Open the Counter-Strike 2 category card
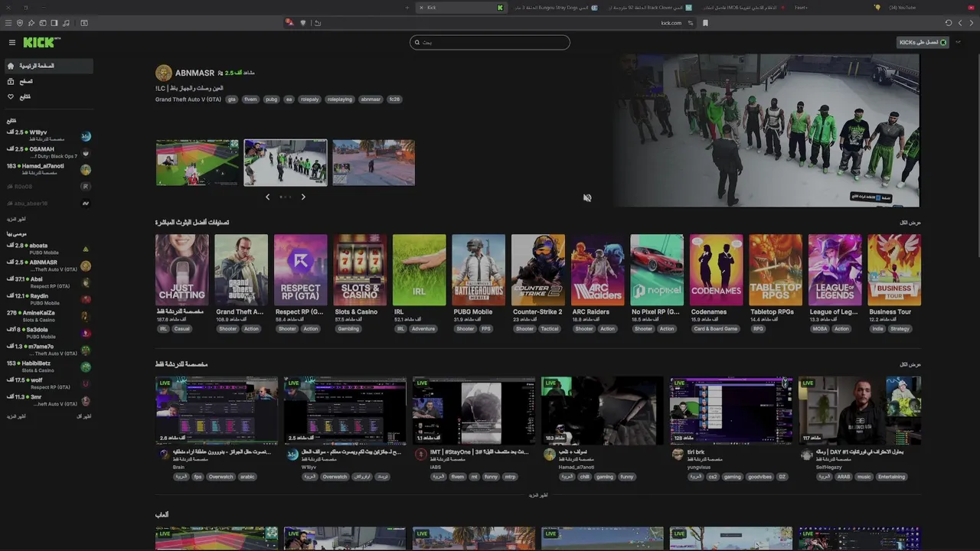Image resolution: width=980 pixels, height=551 pixels. tap(537, 270)
